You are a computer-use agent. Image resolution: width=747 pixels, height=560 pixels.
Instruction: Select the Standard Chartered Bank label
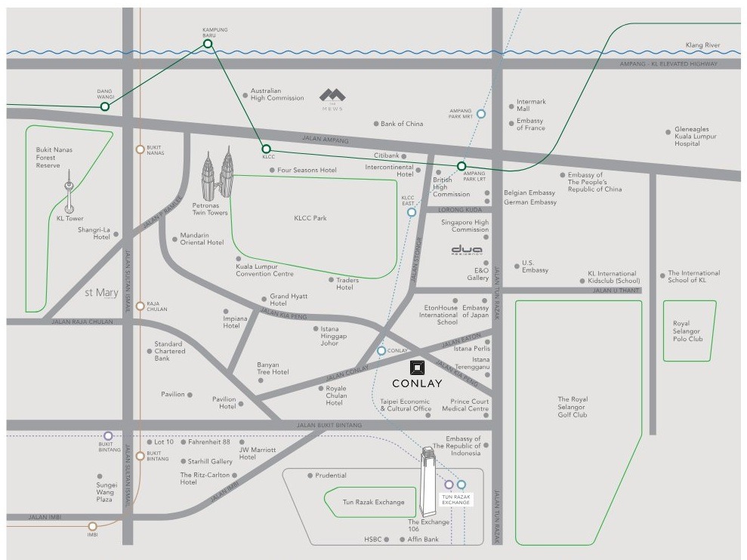point(170,351)
